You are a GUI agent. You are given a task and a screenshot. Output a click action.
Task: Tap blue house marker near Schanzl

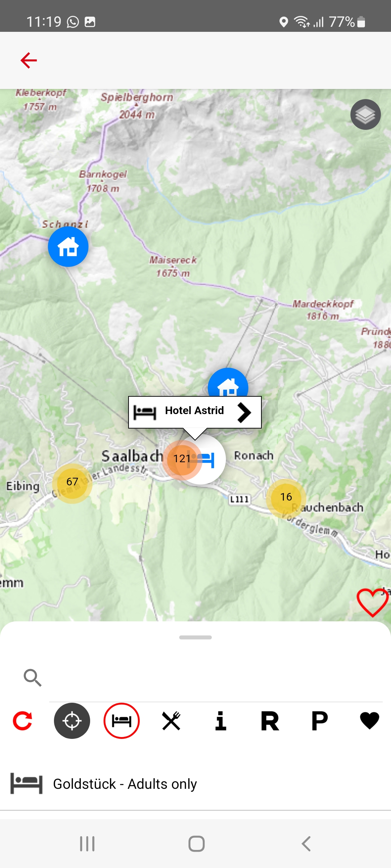(68, 247)
